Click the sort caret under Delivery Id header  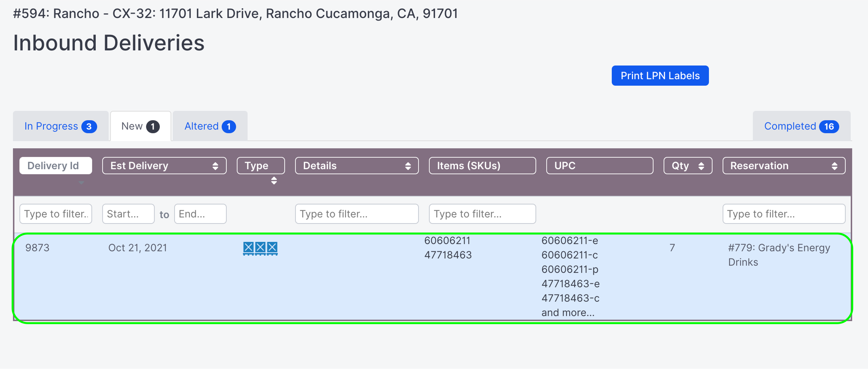[x=81, y=182]
